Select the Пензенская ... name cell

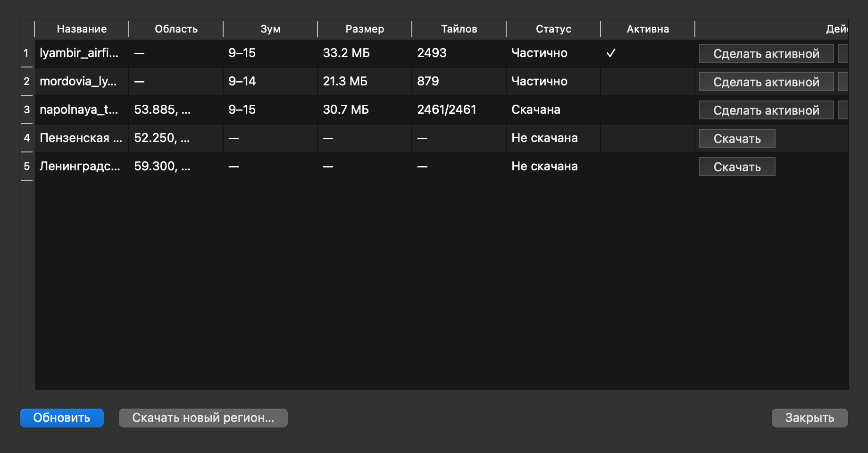pos(82,138)
